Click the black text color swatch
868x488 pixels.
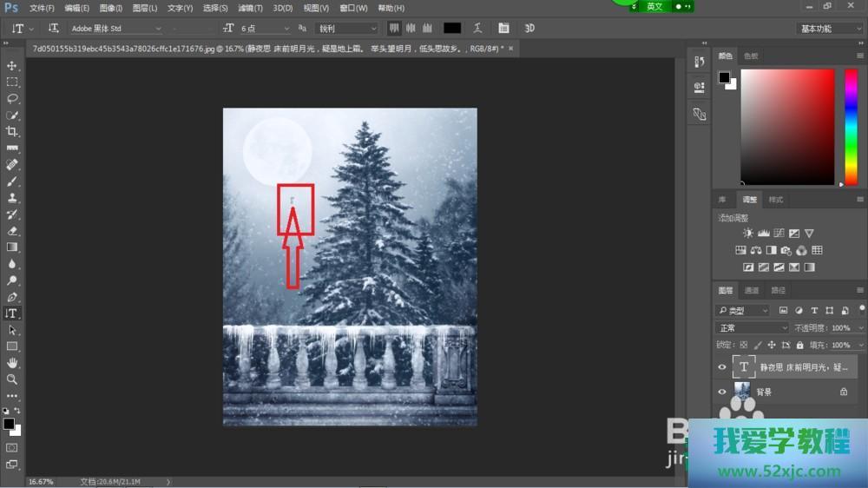click(x=452, y=29)
